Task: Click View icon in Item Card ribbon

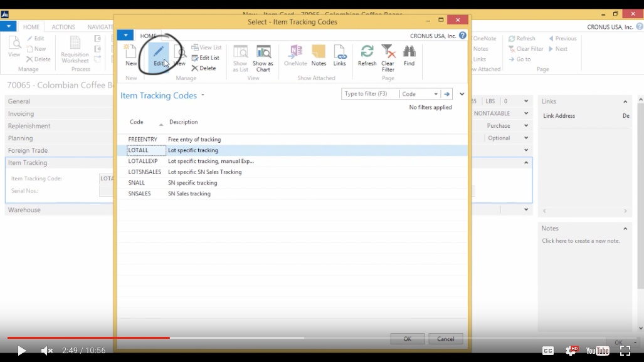Action: 14,47
